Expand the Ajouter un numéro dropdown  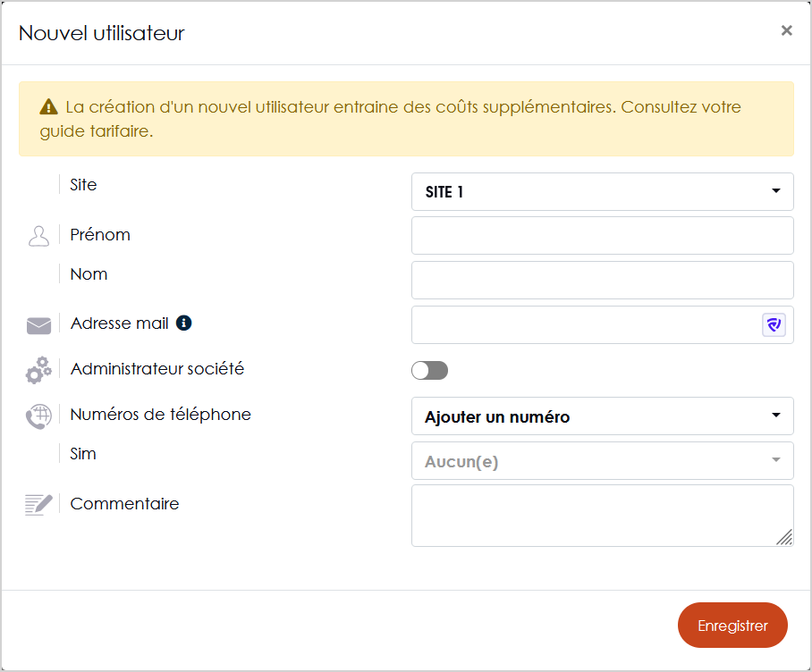[602, 416]
